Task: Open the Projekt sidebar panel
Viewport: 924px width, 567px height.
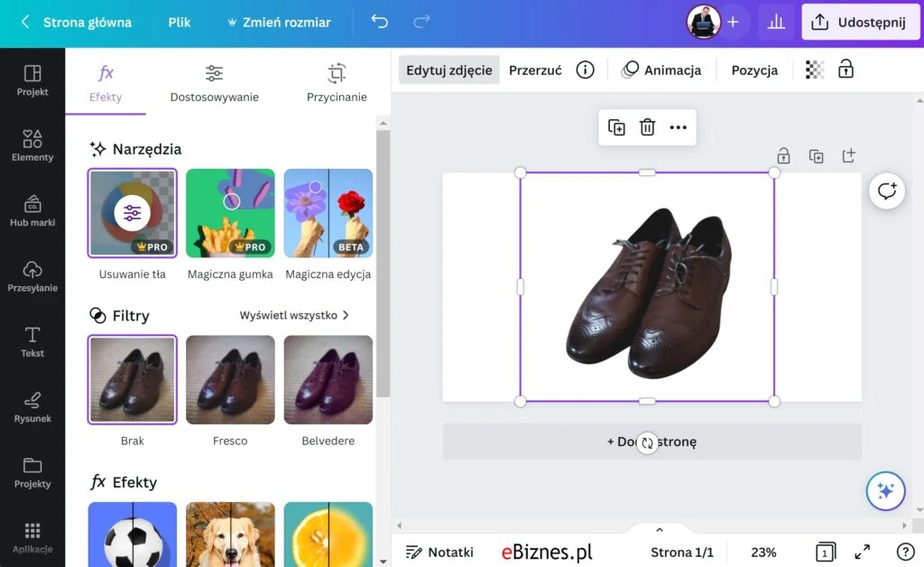Action: (32, 80)
